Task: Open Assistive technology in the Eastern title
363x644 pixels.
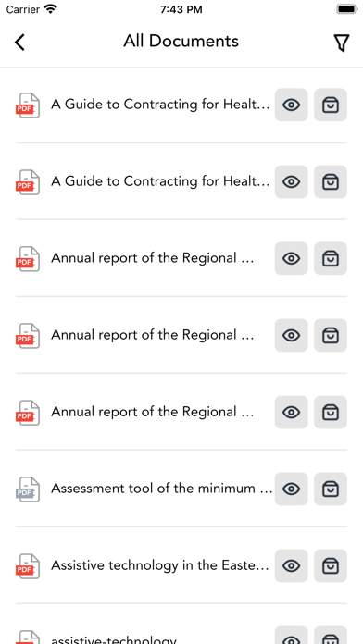Action: pyautogui.click(x=160, y=565)
